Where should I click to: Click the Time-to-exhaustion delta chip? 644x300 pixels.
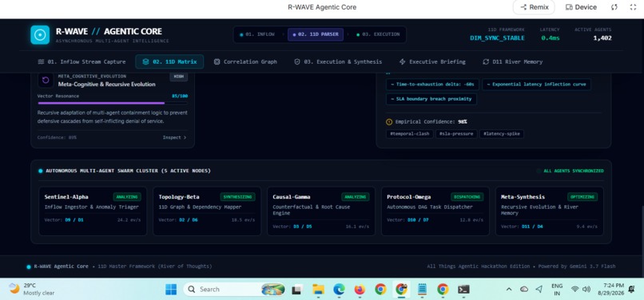(x=432, y=85)
